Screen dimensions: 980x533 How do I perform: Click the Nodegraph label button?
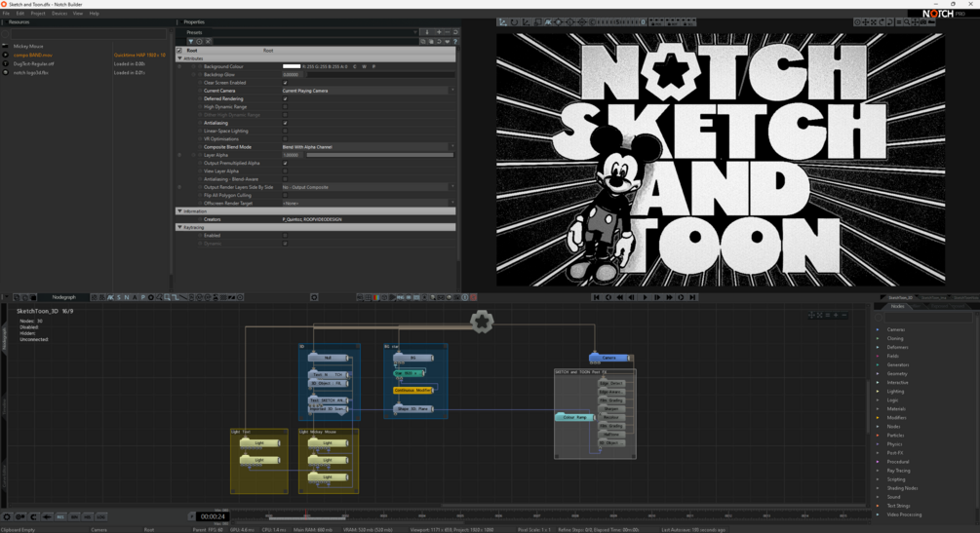(63, 297)
